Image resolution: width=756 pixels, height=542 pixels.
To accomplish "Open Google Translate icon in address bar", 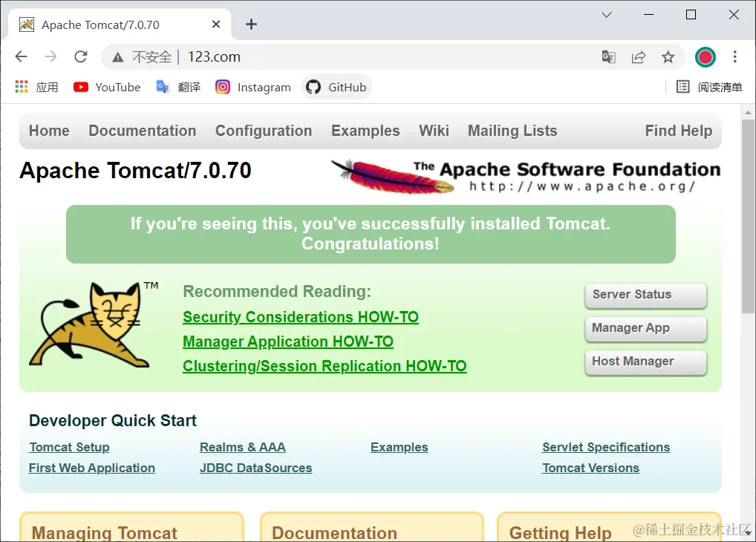I will point(608,57).
